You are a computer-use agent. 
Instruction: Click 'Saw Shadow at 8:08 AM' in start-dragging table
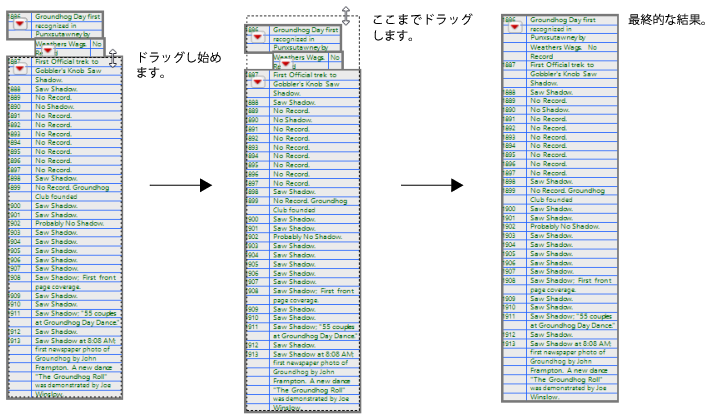point(76,340)
